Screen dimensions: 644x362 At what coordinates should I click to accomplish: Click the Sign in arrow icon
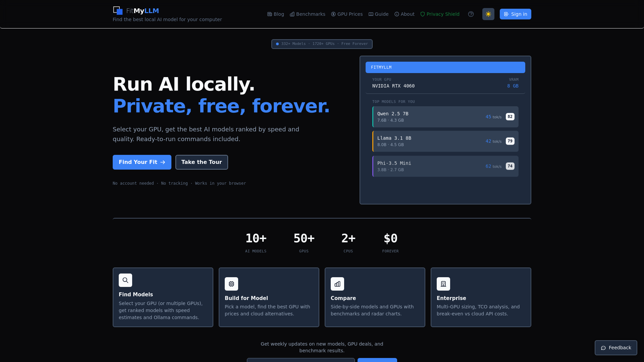506,14
